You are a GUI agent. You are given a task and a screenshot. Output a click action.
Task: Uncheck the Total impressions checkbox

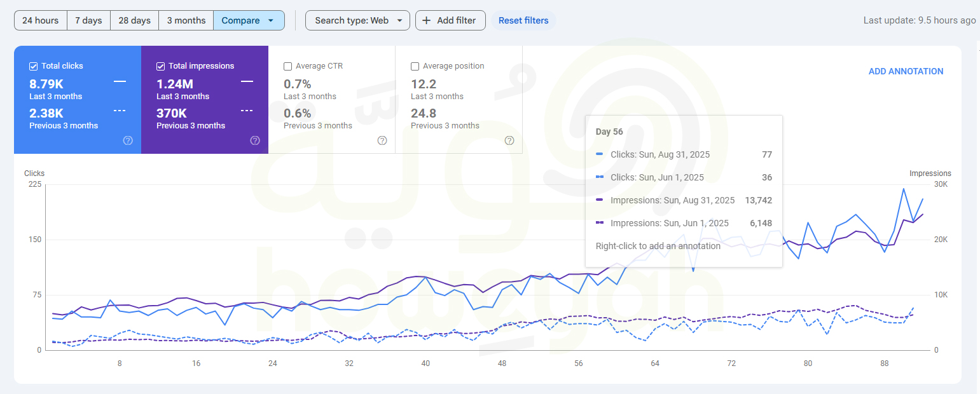pyautogui.click(x=161, y=66)
